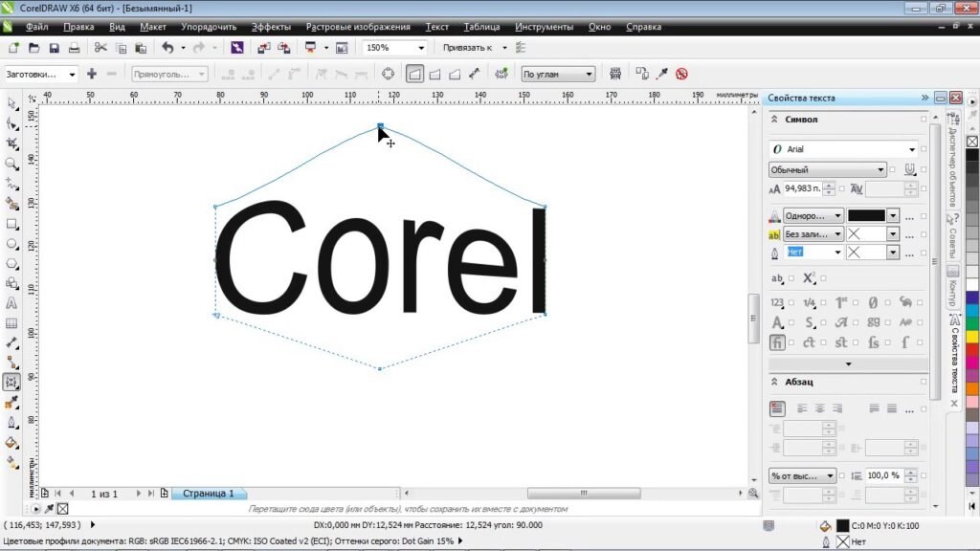Select the Text tool in toolbox
The width and height of the screenshot is (980, 551).
tap(11, 303)
